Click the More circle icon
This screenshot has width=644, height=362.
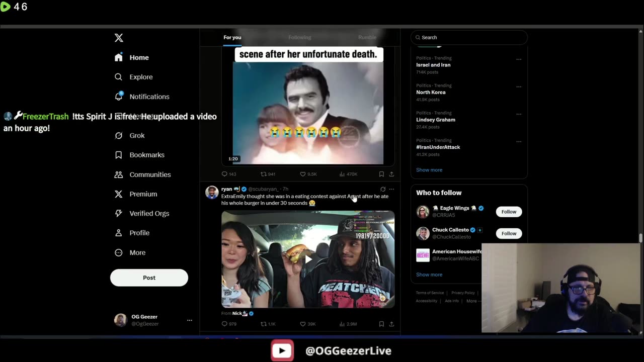[x=119, y=252]
